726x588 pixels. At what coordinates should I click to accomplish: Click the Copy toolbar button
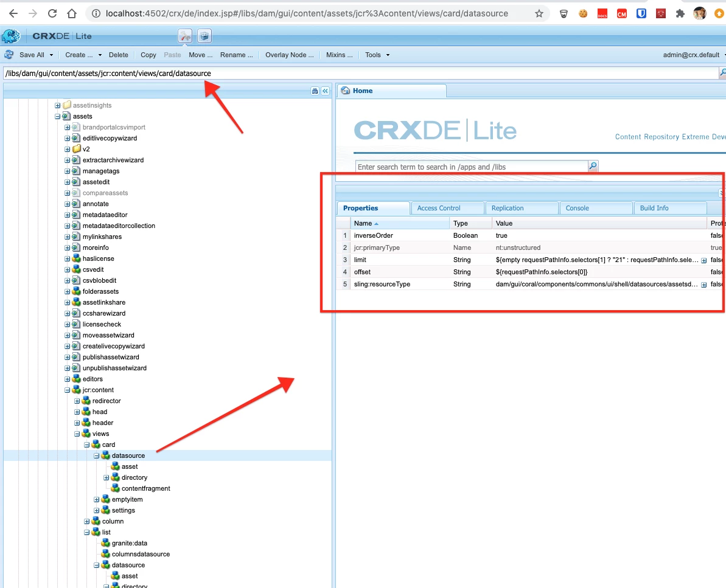(x=148, y=55)
